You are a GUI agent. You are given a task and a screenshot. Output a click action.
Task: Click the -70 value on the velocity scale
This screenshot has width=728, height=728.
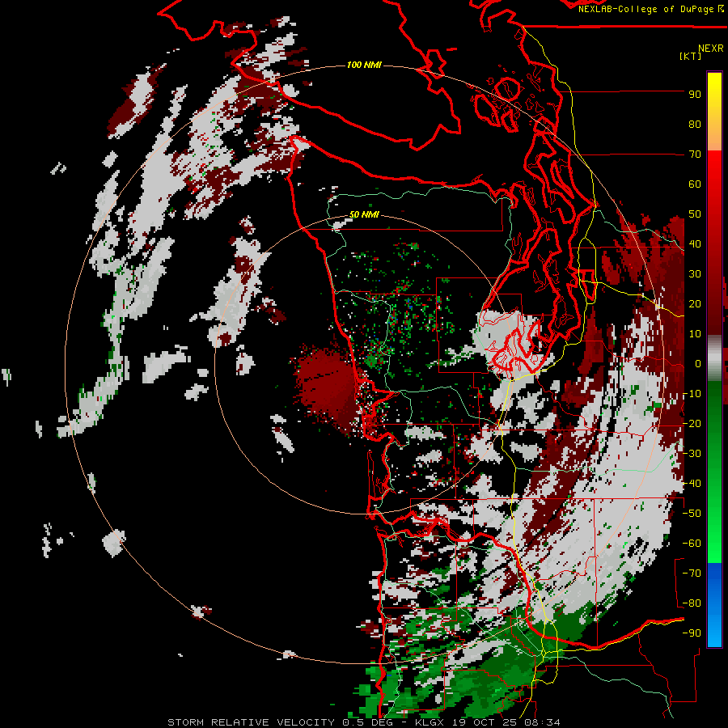pyautogui.click(x=692, y=574)
